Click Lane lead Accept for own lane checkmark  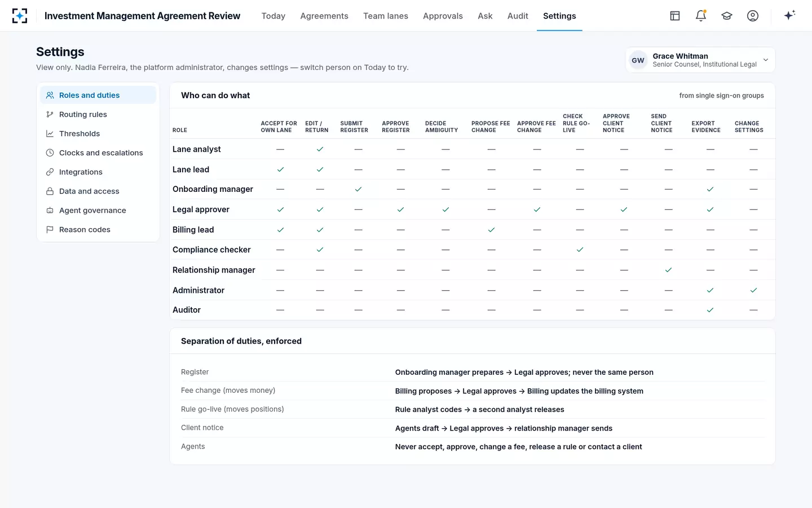click(x=280, y=169)
